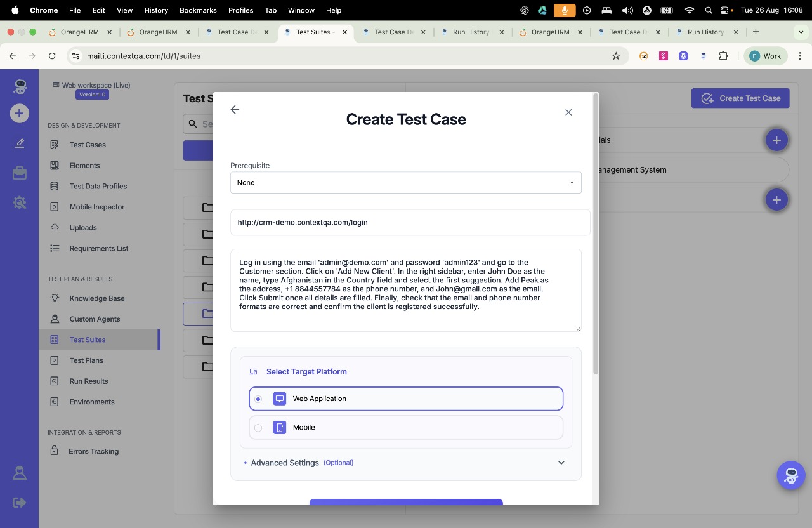Image resolution: width=812 pixels, height=528 pixels.
Task: Click the back arrow in Create Test Case dialog
Action: click(235, 110)
